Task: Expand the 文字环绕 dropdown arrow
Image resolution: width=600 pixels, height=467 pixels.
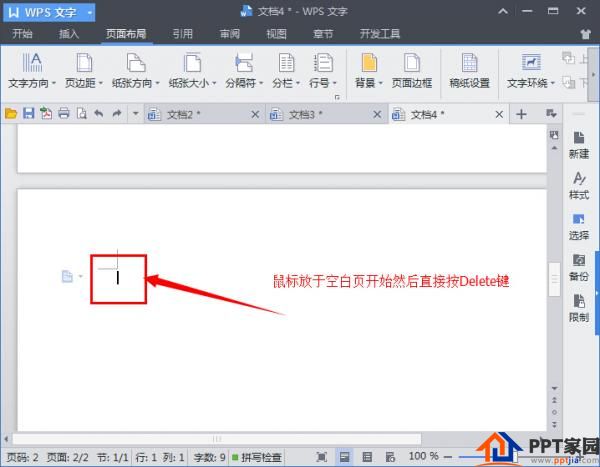Action: [x=553, y=83]
